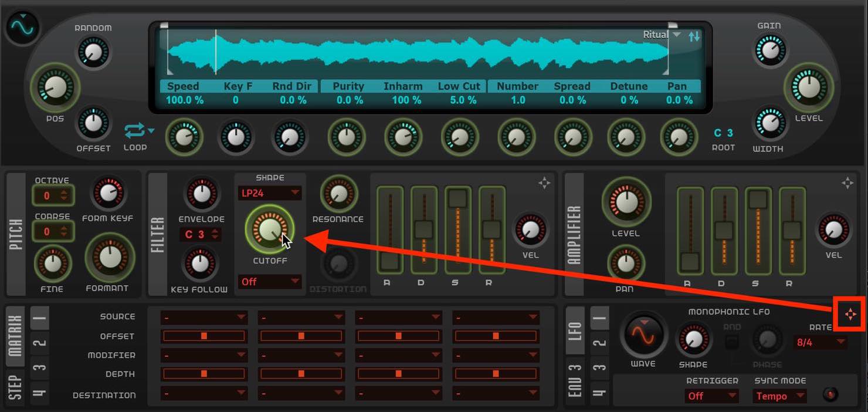
Task: Open the Off dropdown below Cutoff
Action: click(270, 282)
